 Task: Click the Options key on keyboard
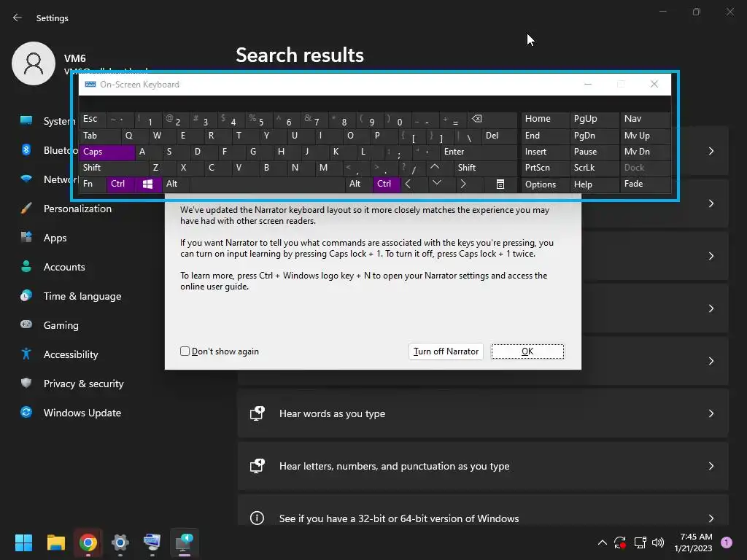tap(545, 184)
